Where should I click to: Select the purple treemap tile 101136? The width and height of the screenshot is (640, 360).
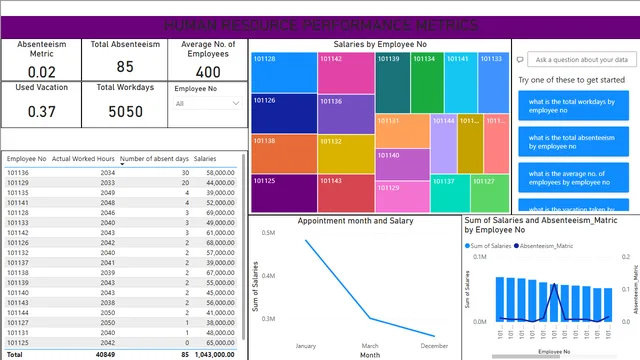pos(346,114)
